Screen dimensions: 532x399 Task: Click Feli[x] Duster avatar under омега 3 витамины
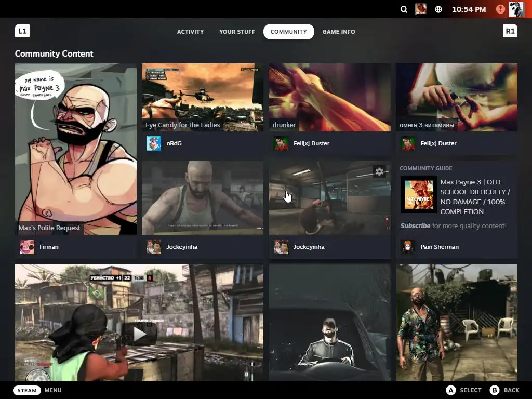coord(408,143)
